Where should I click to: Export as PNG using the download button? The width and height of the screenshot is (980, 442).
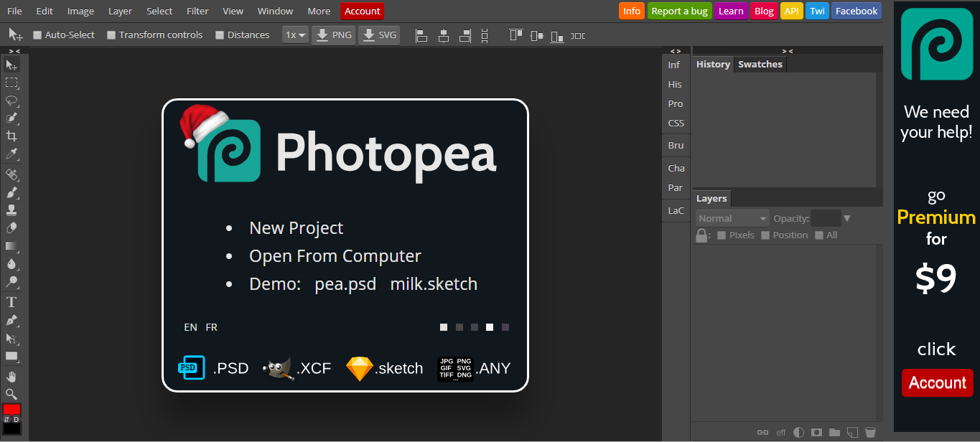(334, 34)
